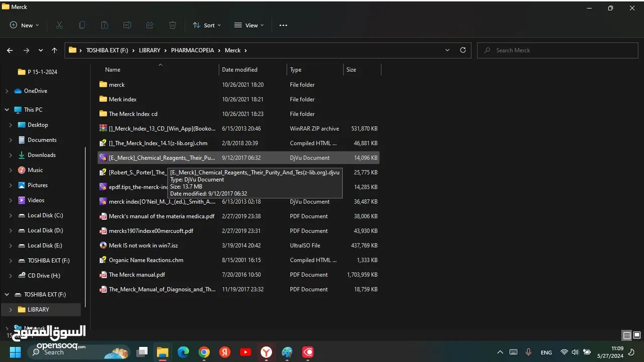Click the Share icon in toolbar
The width and height of the screenshot is (644, 362).
coord(150,25)
